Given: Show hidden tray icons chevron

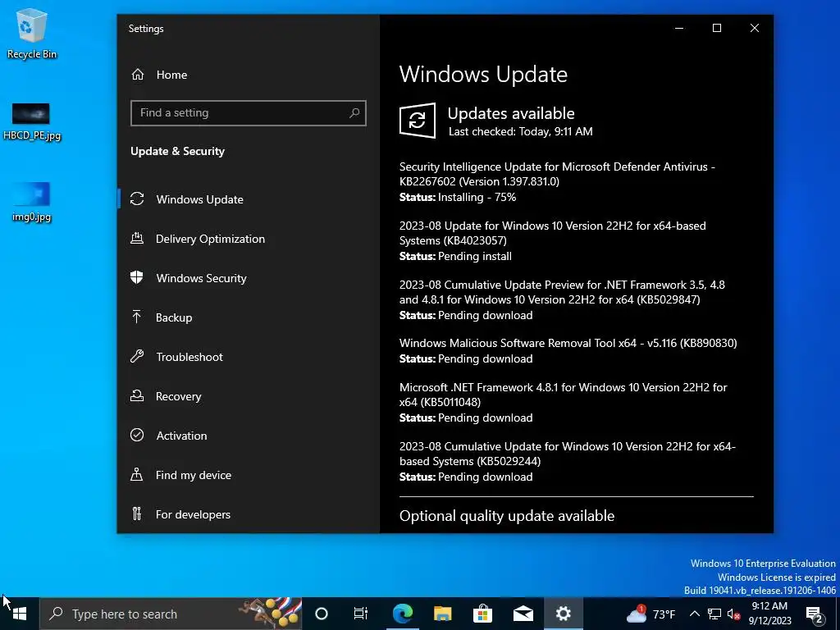Looking at the screenshot, I should tap(694, 614).
